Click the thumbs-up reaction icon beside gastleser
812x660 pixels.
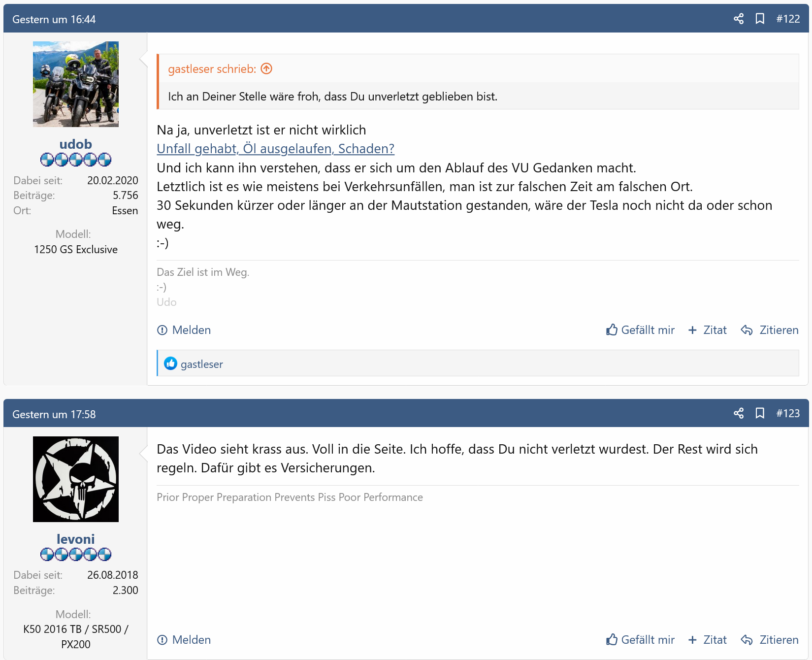coord(170,363)
